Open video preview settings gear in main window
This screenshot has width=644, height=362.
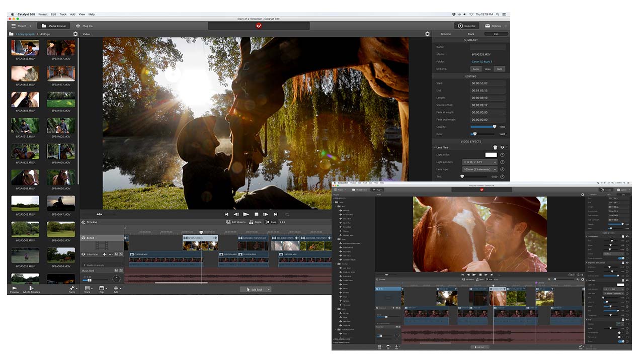427,34
